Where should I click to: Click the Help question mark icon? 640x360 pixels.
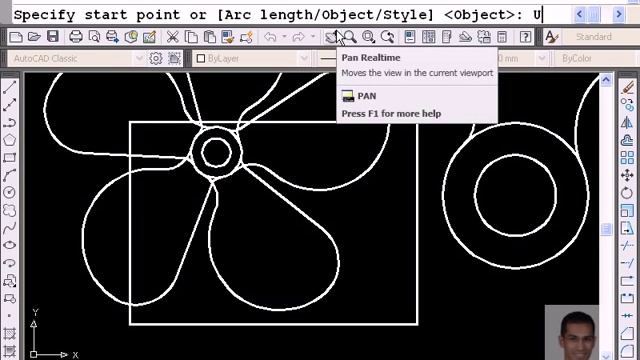[525, 37]
